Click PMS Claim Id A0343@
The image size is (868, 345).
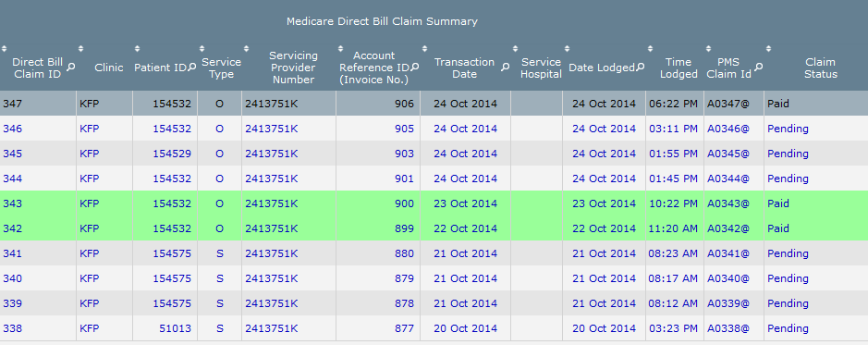[x=727, y=203]
